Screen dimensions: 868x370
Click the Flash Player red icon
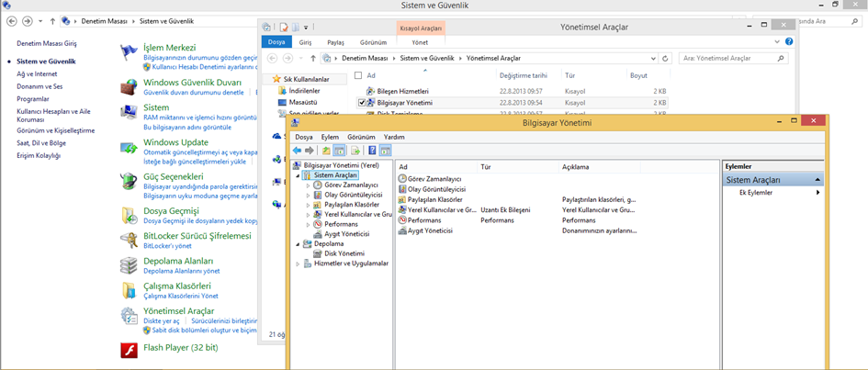click(x=129, y=350)
